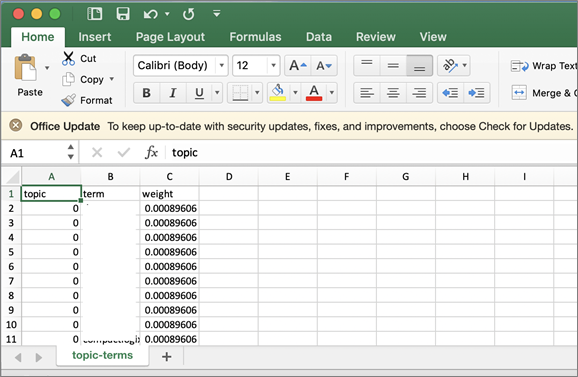Screen dimensions: 578x377
Task: Toggle Bold formatting
Action: coord(146,93)
